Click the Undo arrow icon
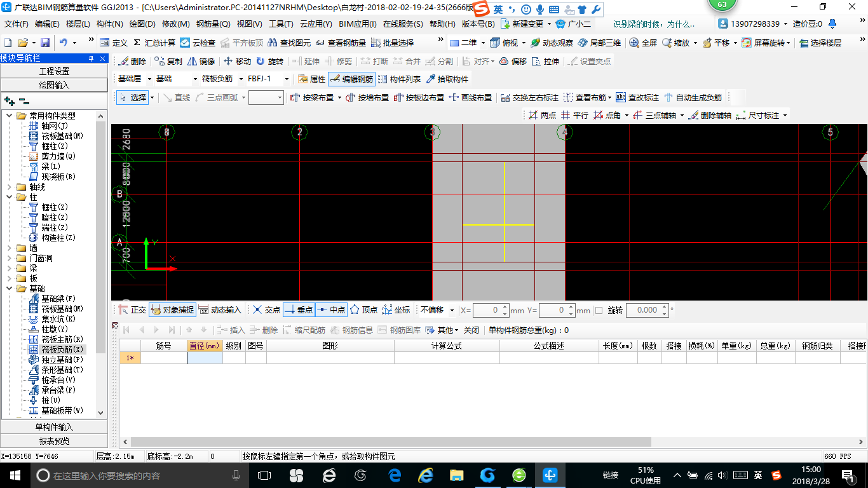 click(x=64, y=43)
